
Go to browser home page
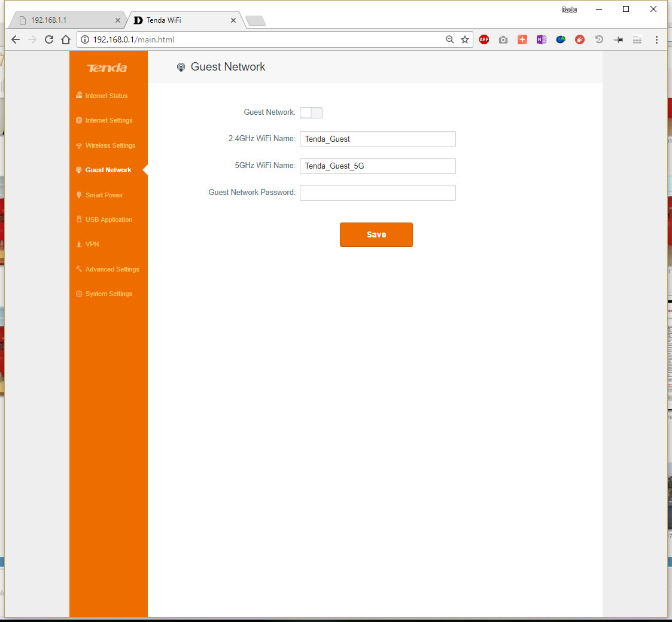pos(66,39)
